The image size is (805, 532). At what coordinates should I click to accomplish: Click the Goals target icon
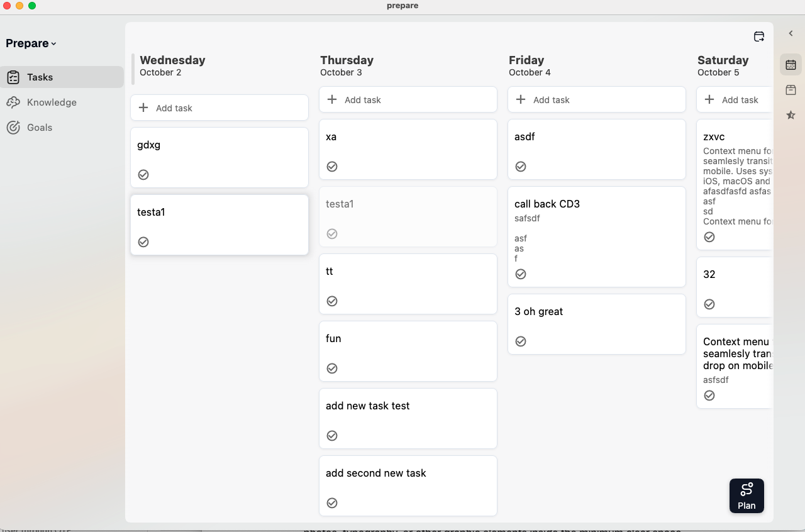tap(13, 128)
